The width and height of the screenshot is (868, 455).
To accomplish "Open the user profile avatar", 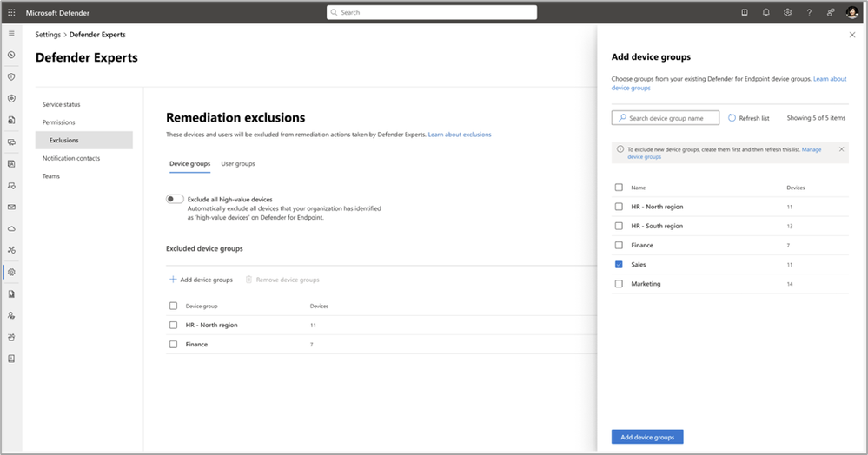I will click(x=852, y=12).
